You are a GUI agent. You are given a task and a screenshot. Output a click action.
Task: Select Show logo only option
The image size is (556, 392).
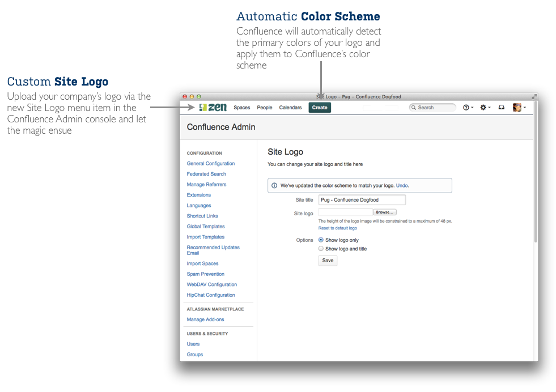[321, 240]
